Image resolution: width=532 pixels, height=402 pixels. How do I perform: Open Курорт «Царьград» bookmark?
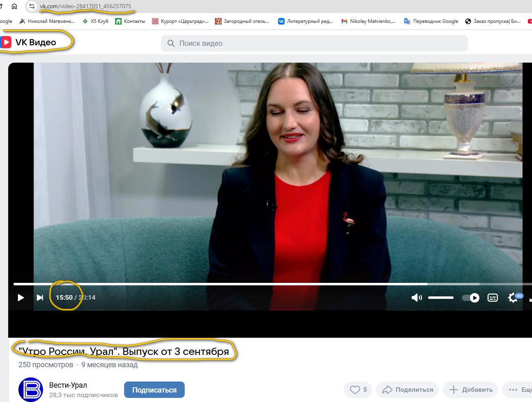coord(180,21)
